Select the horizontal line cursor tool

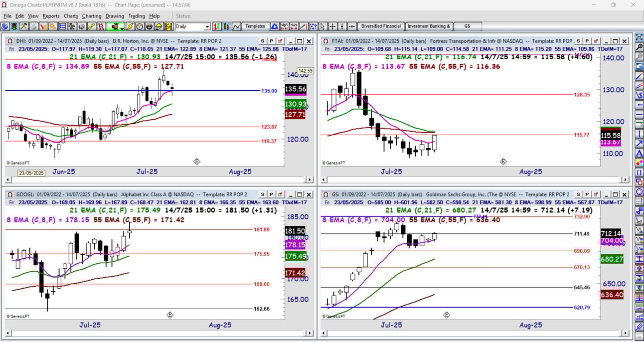[x=351, y=26]
